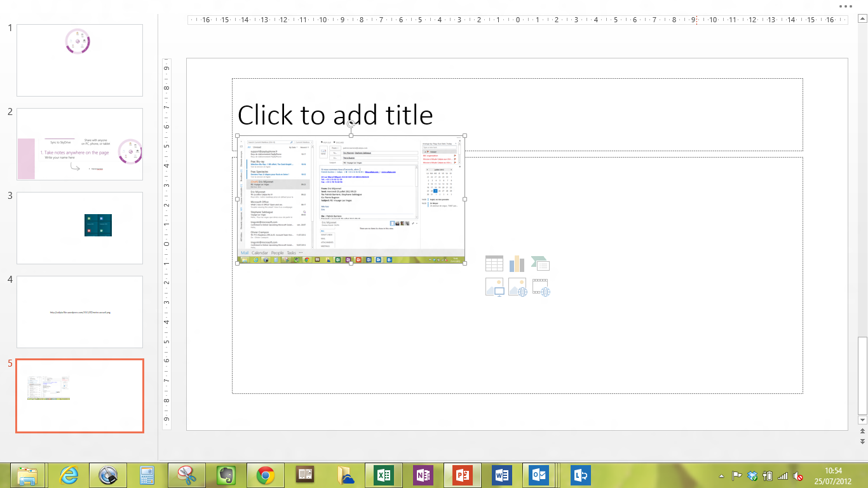Click the vertical scrollbar down arrow
Screen dimensions: 868x488
(862, 420)
